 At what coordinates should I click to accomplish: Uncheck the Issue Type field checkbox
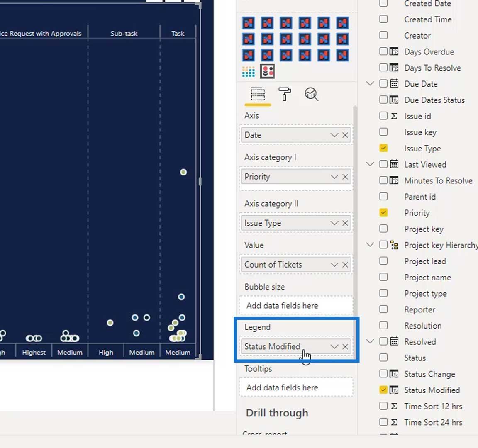(383, 148)
